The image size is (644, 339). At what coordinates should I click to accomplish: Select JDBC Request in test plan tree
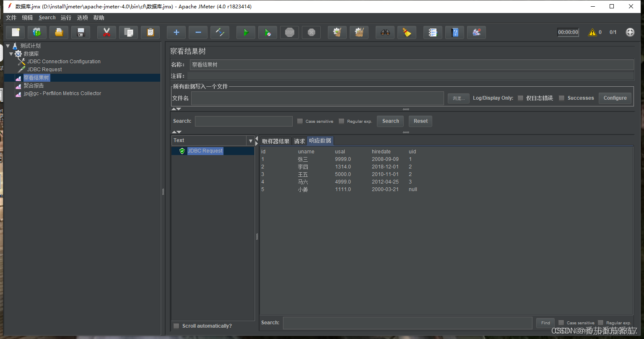click(x=44, y=70)
